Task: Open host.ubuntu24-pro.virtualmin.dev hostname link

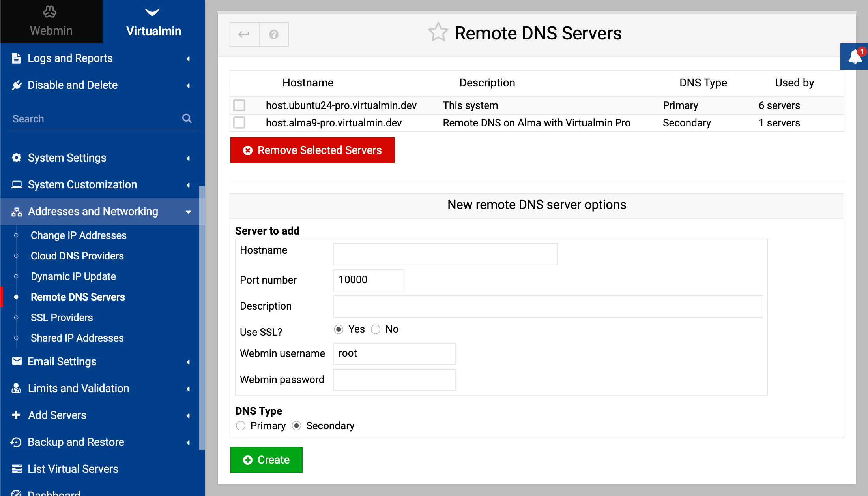Action: (341, 105)
